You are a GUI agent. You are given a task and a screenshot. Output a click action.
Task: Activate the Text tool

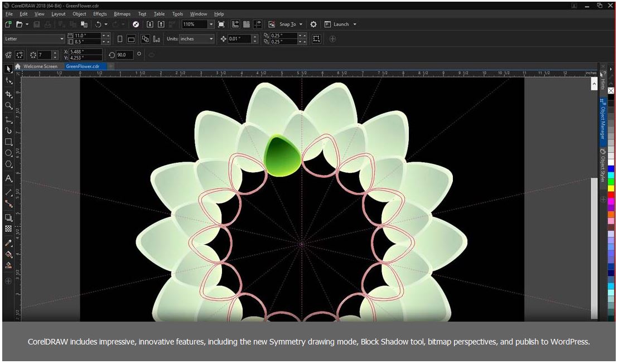pos(8,178)
